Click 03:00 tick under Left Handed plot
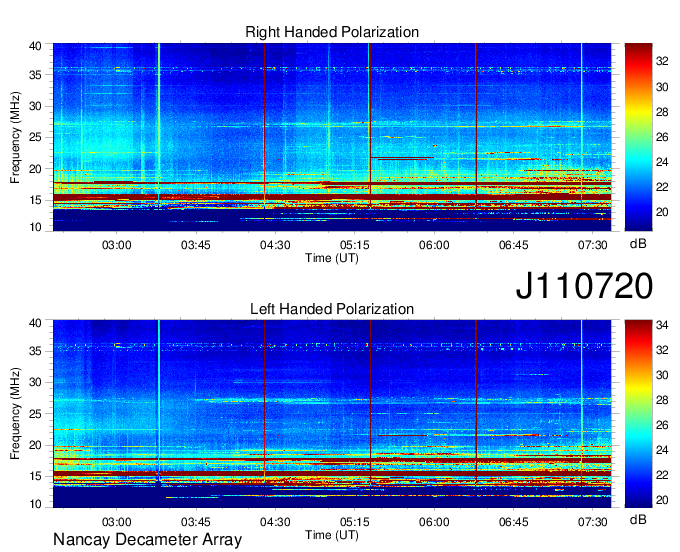Image resolution: width=680 pixels, height=552 pixels. [x=116, y=521]
